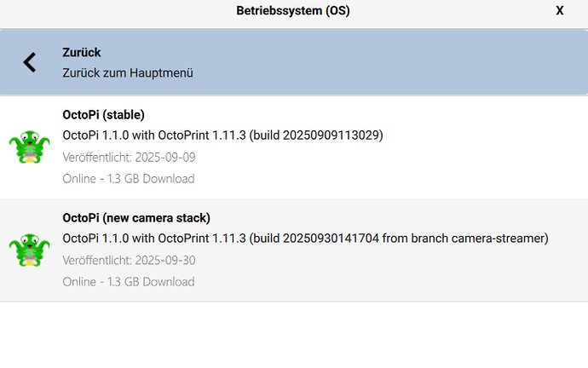Click the 'Betriebssystem (OS)' dialog title
Image resolution: width=588 pixels, height=368 pixels.
(x=293, y=11)
